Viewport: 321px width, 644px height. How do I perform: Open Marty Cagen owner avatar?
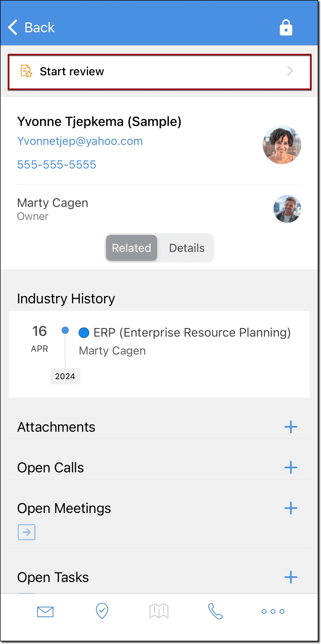[x=287, y=209]
